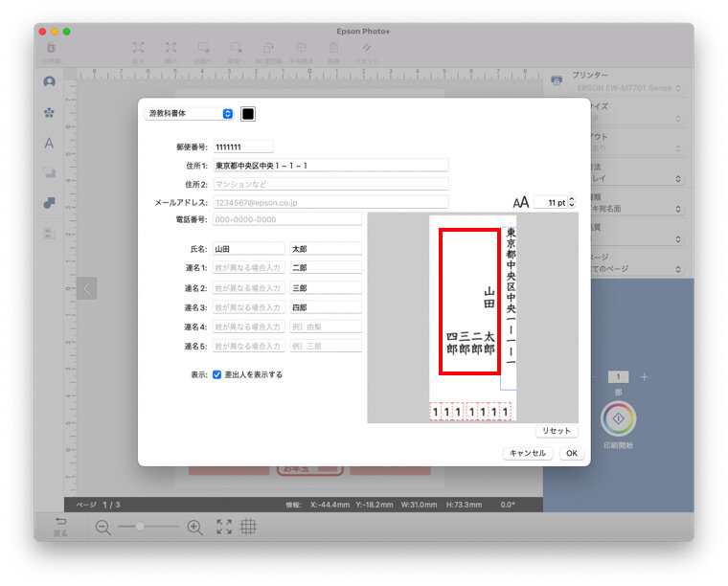Click the 連名5 surname field
This screenshot has width=728, height=586.
pyautogui.click(x=249, y=346)
